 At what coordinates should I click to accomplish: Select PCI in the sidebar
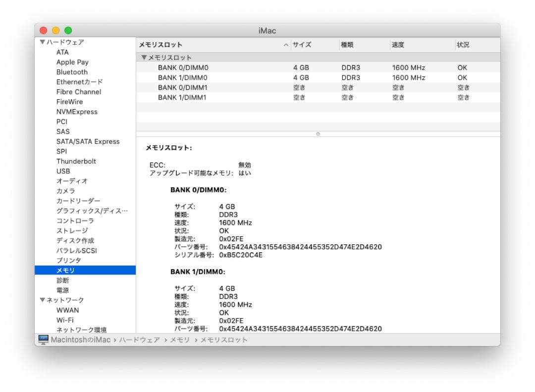click(62, 121)
